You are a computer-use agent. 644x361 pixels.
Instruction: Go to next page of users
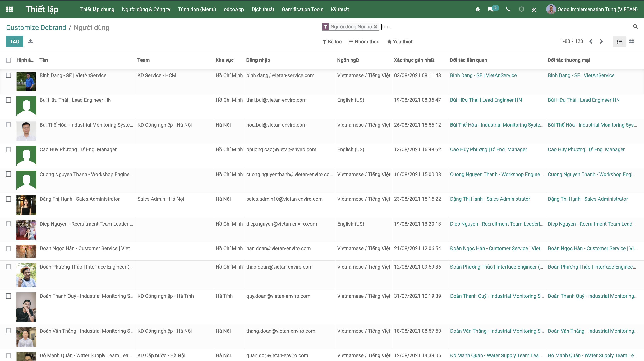pos(601,41)
